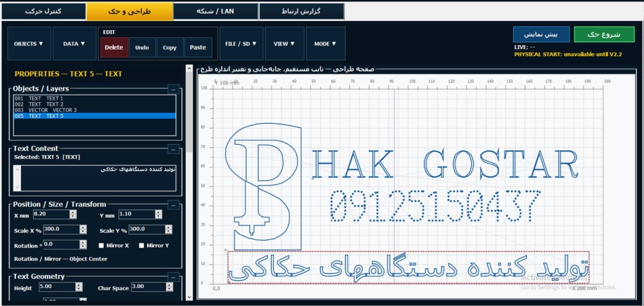Click the Rotation value input field
The height and width of the screenshot is (306, 644).
click(x=60, y=245)
